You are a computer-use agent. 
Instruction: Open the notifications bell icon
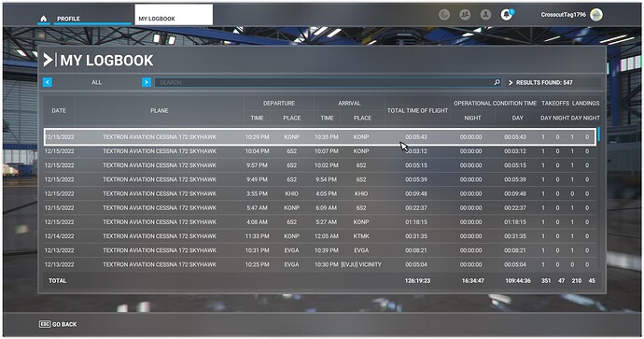pyautogui.click(x=507, y=15)
